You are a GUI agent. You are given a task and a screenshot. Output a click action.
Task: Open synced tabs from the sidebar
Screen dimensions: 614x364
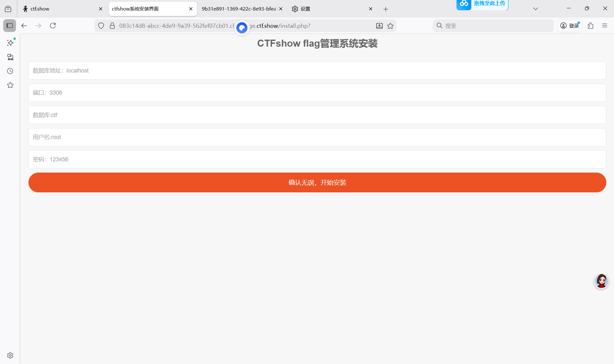point(10,57)
